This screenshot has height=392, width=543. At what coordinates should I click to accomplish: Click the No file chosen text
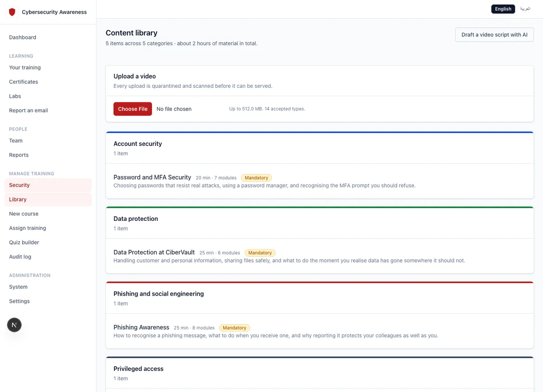coord(174,109)
